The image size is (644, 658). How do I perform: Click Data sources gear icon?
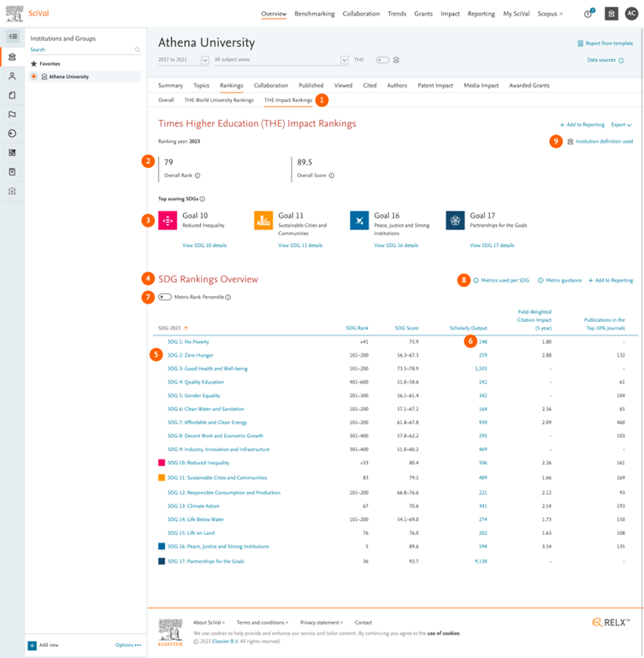pyautogui.click(x=622, y=60)
